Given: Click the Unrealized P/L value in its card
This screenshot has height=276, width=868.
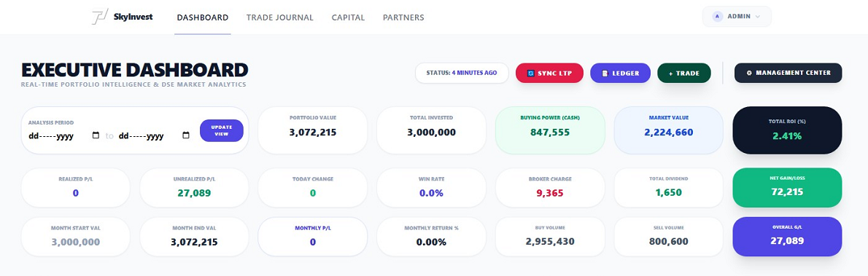Looking at the screenshot, I should [194, 193].
